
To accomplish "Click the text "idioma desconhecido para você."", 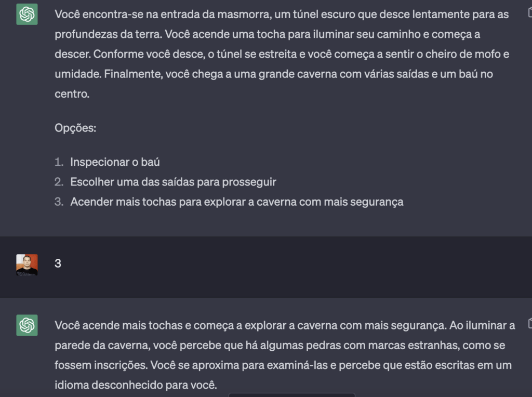I will (136, 385).
